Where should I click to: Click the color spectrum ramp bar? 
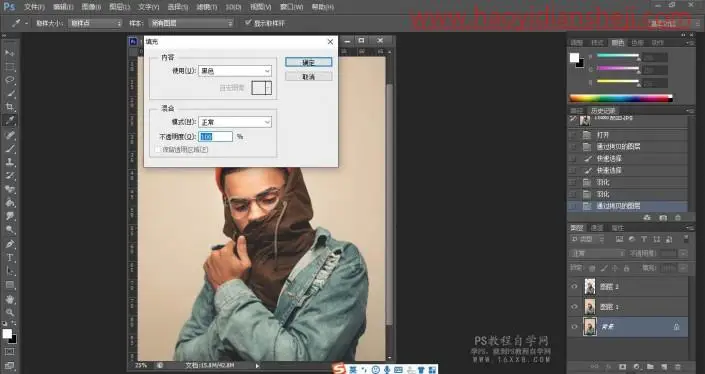[621, 98]
